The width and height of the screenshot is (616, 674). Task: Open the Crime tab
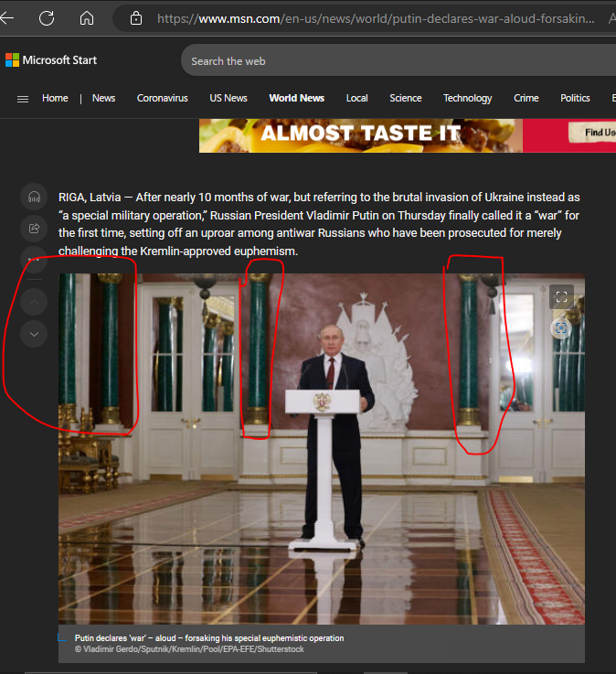tap(526, 99)
